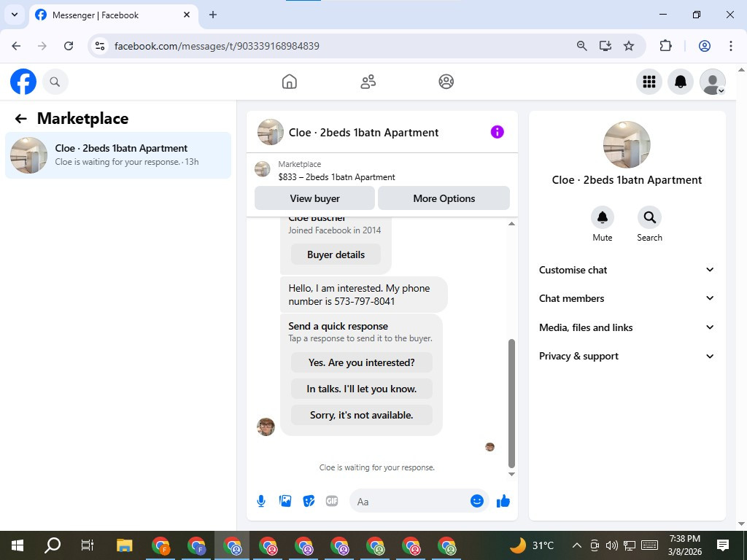
Task: Expand Privacy & support section
Action: coord(626,356)
